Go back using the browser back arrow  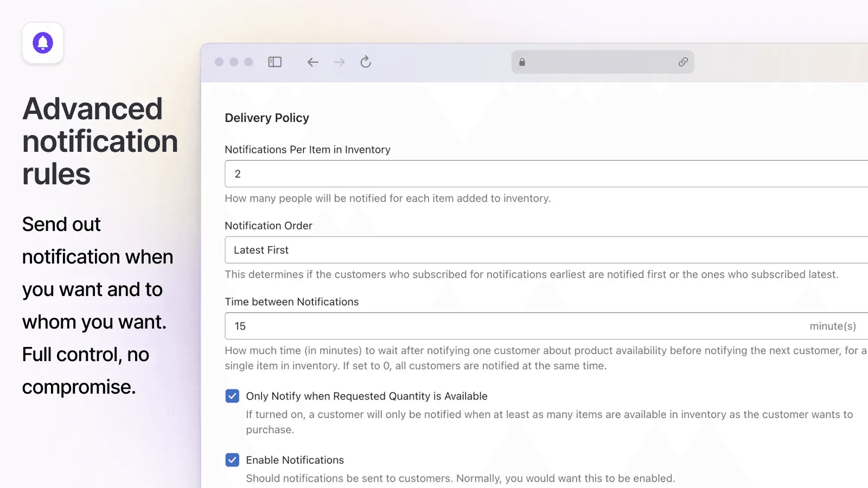point(312,62)
